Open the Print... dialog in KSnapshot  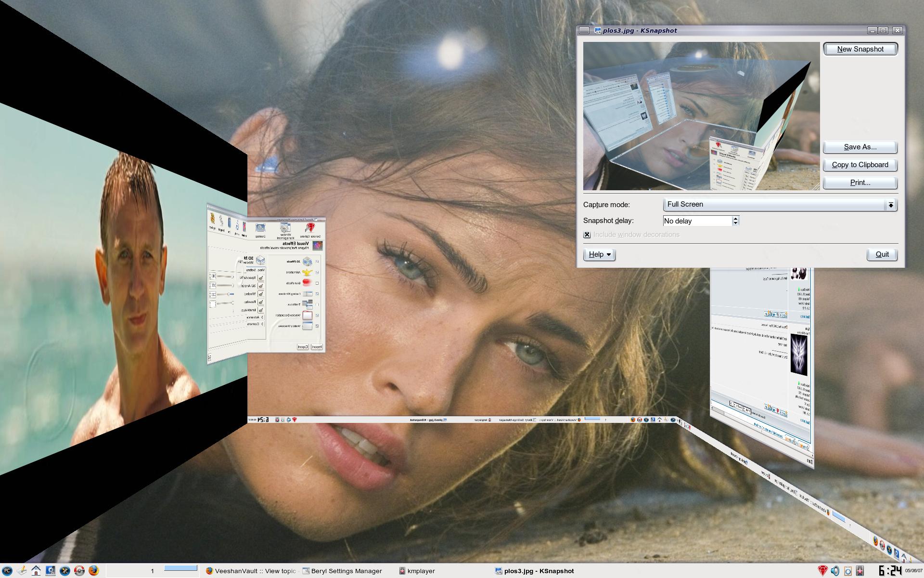(x=860, y=183)
